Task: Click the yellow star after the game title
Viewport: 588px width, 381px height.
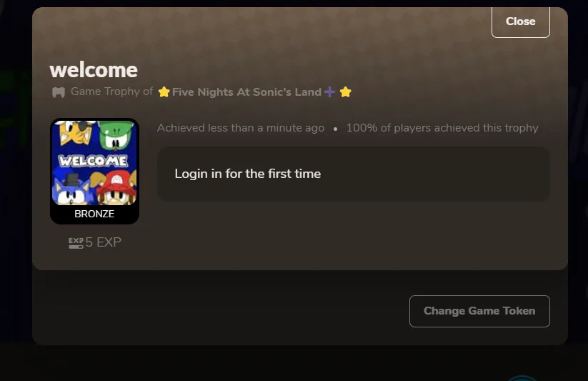Action: coord(345,91)
